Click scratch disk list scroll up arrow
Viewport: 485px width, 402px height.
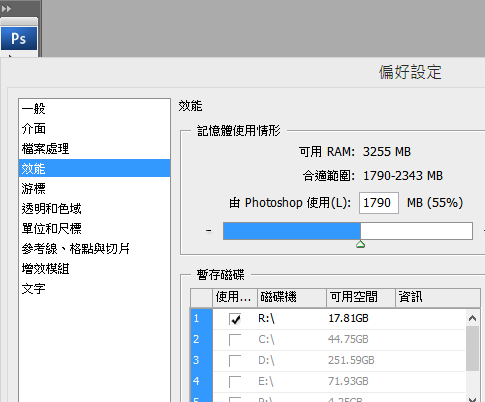(472, 318)
